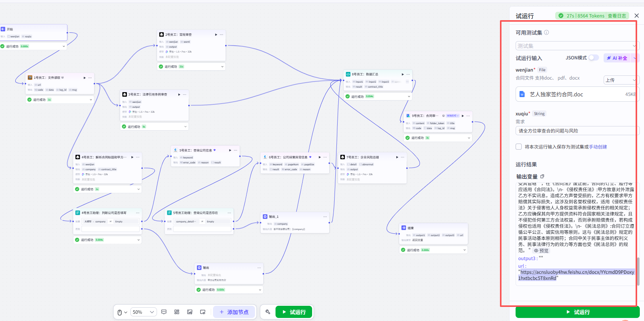Viewport: 644px width, 321px height.
Task: Expand the 8号员工 node run result
Action: (x=409, y=96)
